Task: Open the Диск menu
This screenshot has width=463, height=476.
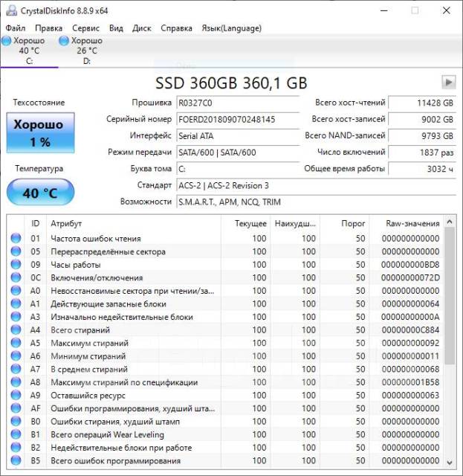Action: point(142,28)
